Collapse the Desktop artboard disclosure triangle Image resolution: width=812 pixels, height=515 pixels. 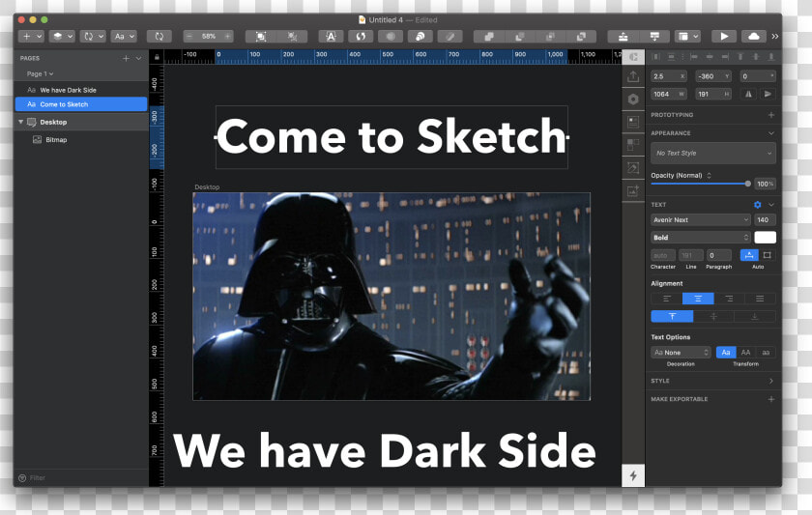pyautogui.click(x=20, y=122)
